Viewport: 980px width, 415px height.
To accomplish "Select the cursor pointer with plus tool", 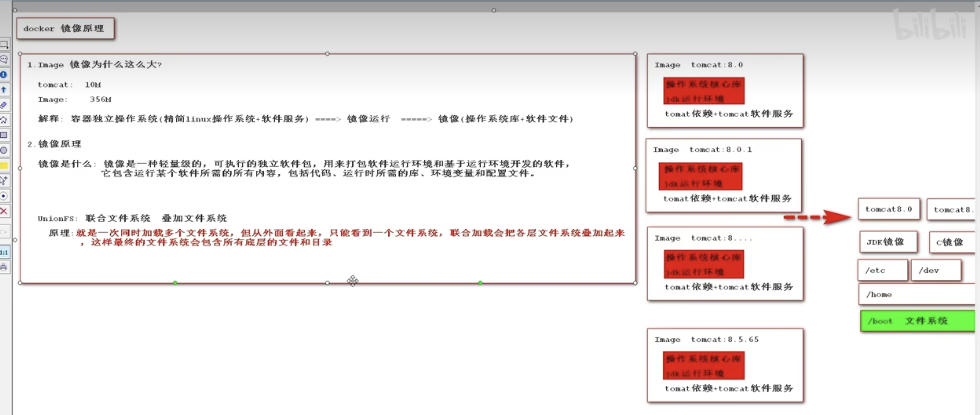I will point(4,180).
